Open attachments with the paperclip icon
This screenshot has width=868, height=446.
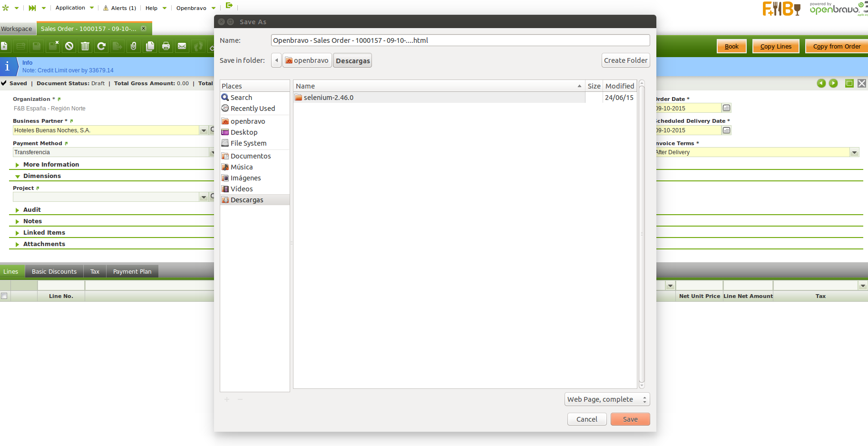pos(134,46)
